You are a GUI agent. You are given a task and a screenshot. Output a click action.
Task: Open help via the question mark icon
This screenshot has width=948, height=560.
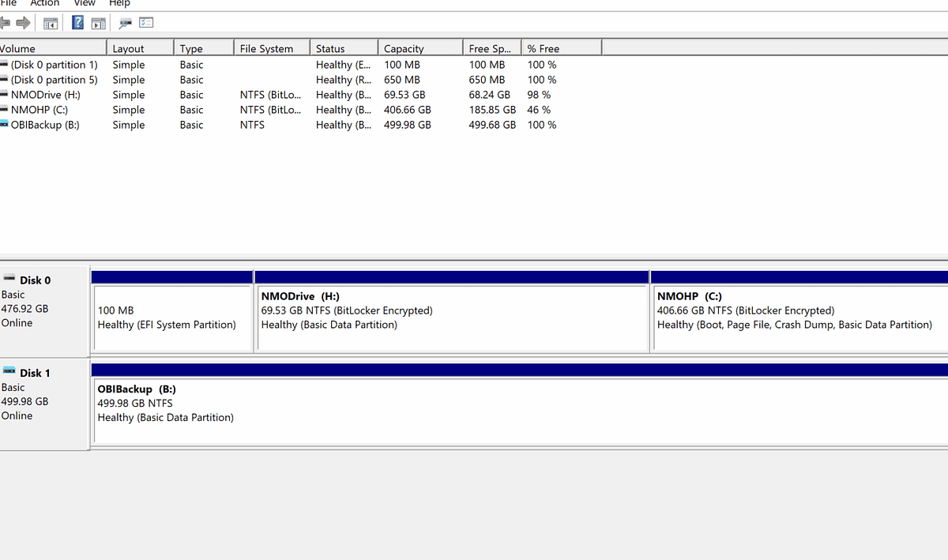[77, 22]
